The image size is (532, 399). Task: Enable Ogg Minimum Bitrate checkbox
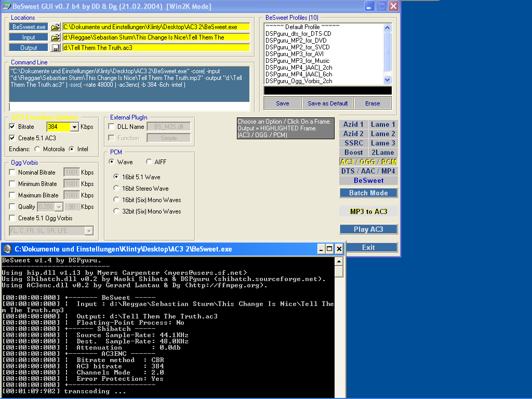[x=12, y=183]
